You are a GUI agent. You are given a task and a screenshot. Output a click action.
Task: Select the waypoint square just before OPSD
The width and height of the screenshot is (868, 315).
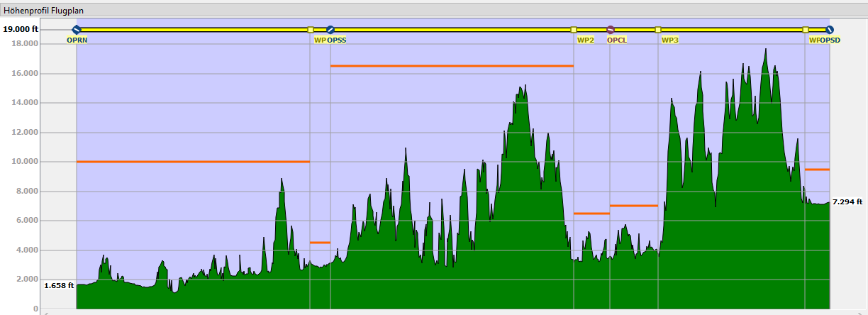805,29
